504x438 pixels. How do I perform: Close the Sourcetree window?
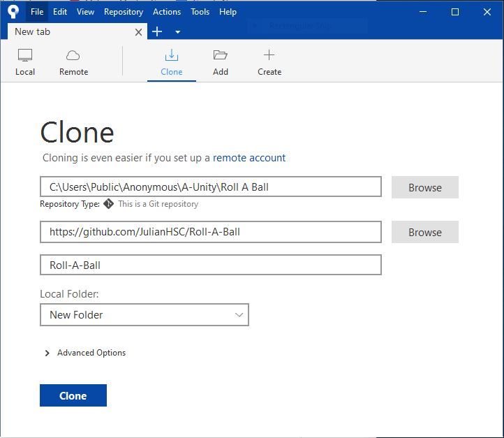point(487,12)
